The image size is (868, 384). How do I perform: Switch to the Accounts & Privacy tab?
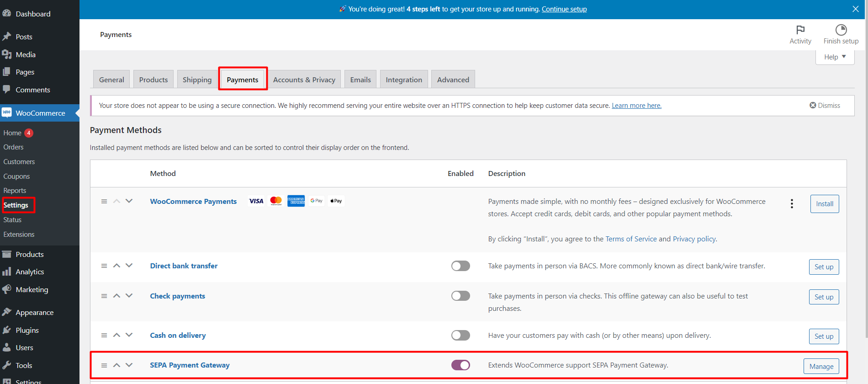(x=304, y=80)
